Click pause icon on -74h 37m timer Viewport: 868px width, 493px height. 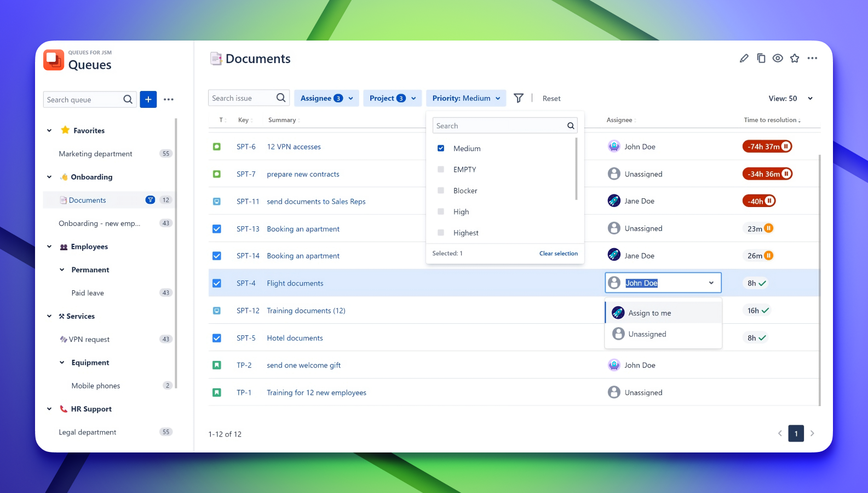[x=786, y=146]
